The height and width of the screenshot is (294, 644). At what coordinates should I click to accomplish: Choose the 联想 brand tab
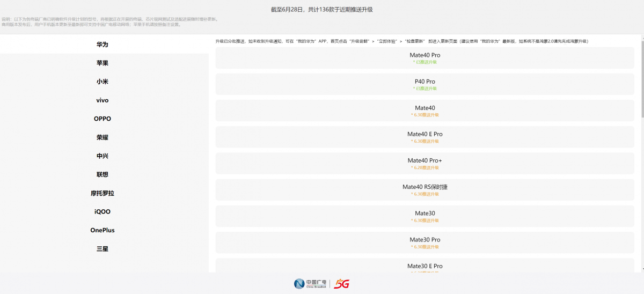(104, 174)
